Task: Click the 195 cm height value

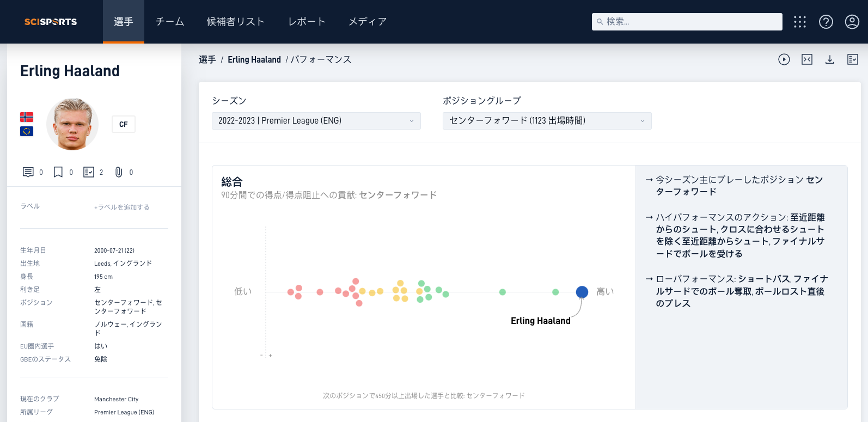Action: point(103,277)
